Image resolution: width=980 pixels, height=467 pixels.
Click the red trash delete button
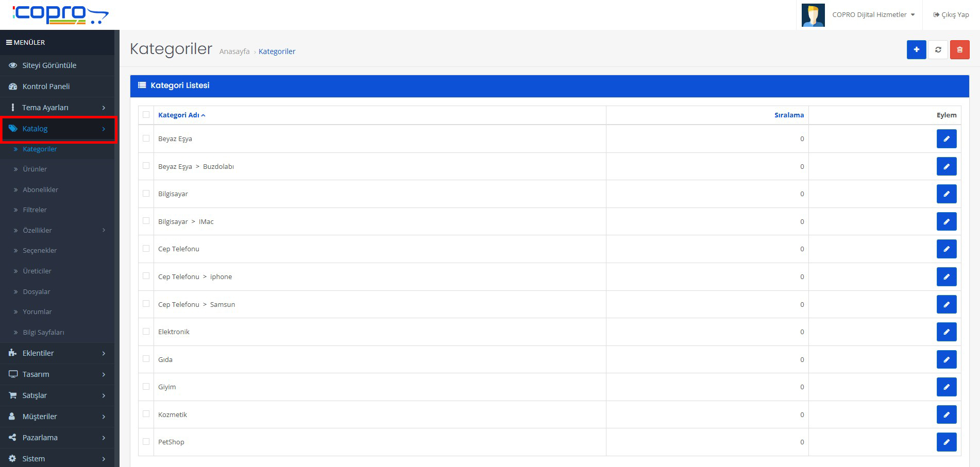click(x=959, y=50)
